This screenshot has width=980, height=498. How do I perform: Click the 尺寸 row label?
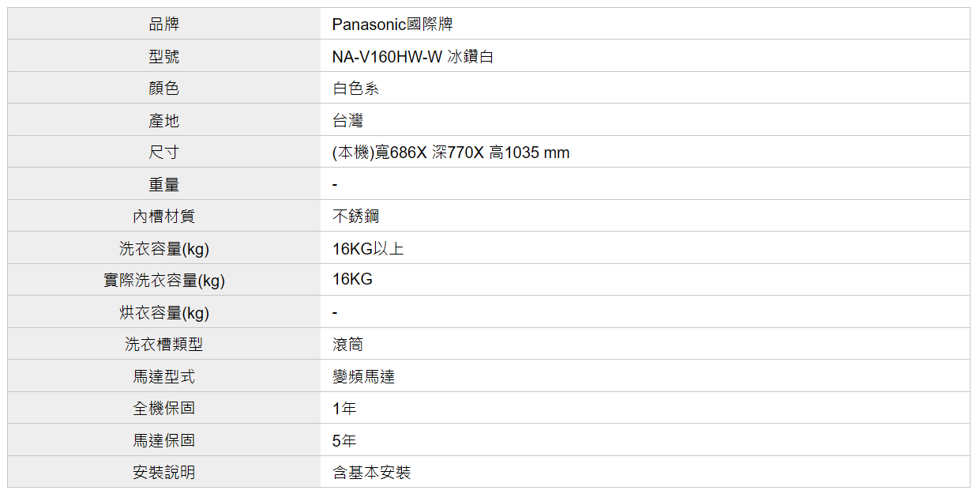[163, 153]
